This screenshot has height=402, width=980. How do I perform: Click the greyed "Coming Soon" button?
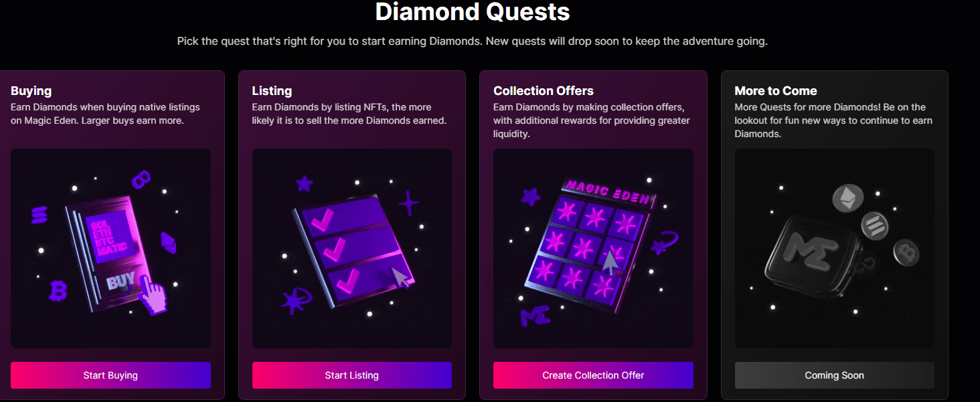[x=834, y=375]
